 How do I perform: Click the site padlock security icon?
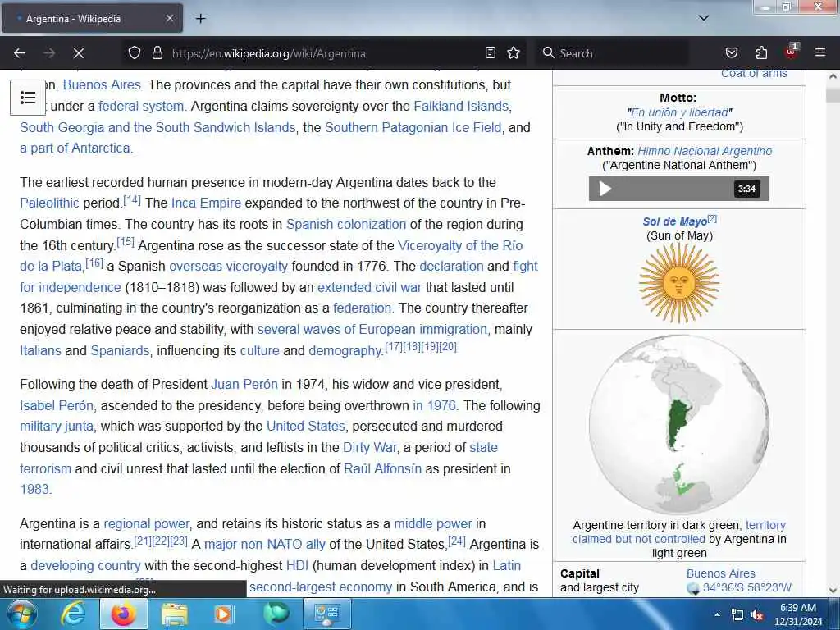click(157, 53)
